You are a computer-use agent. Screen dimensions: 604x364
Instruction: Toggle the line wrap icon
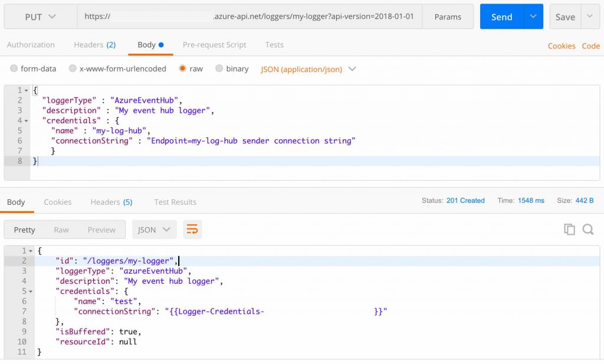pyautogui.click(x=192, y=229)
